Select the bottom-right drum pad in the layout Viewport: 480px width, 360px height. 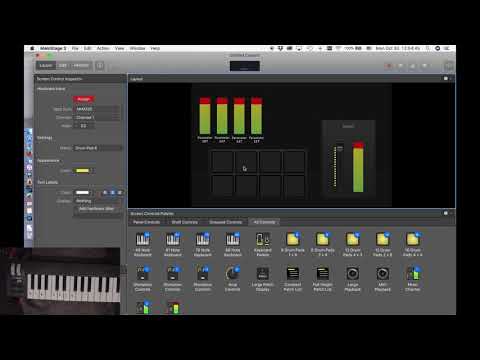pyautogui.click(x=294, y=186)
